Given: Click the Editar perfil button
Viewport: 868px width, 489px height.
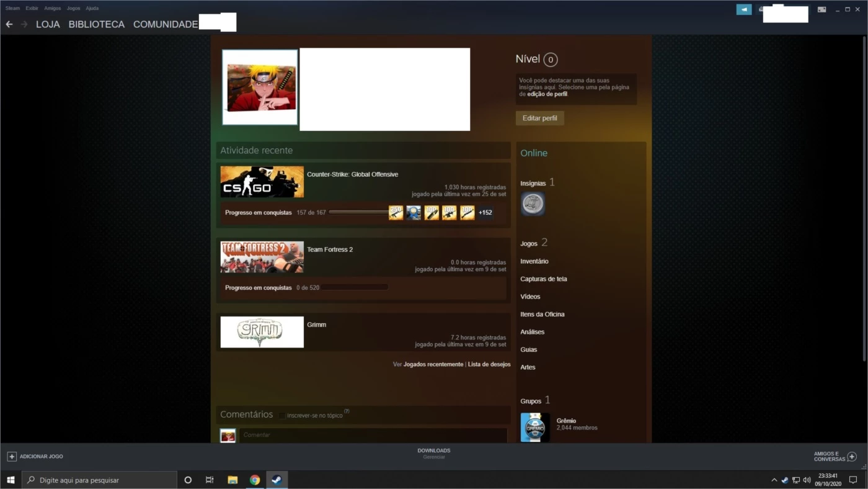Looking at the screenshot, I should pos(540,118).
